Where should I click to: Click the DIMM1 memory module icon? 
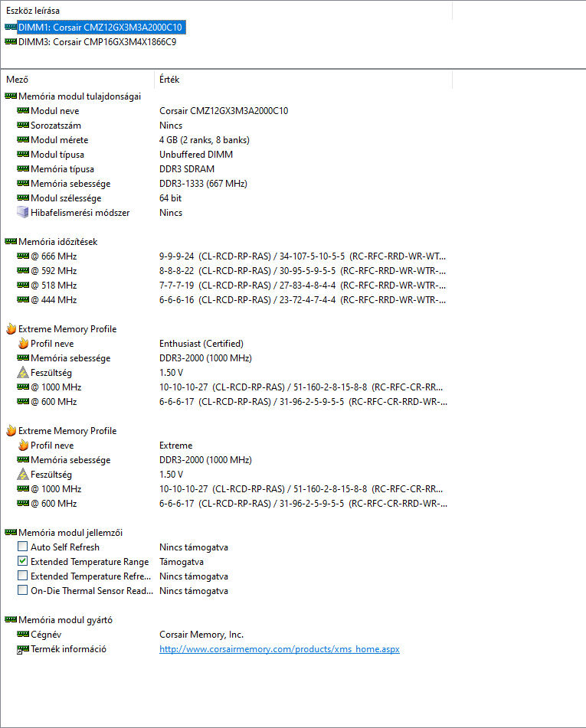point(10,27)
